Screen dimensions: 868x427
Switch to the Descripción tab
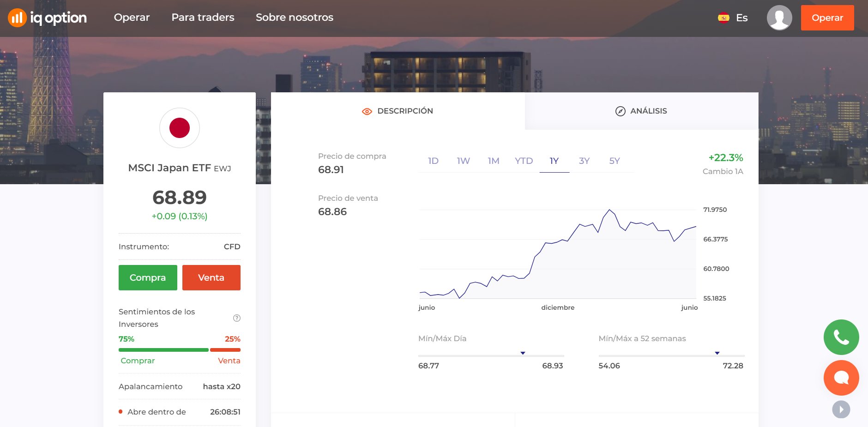tap(398, 111)
